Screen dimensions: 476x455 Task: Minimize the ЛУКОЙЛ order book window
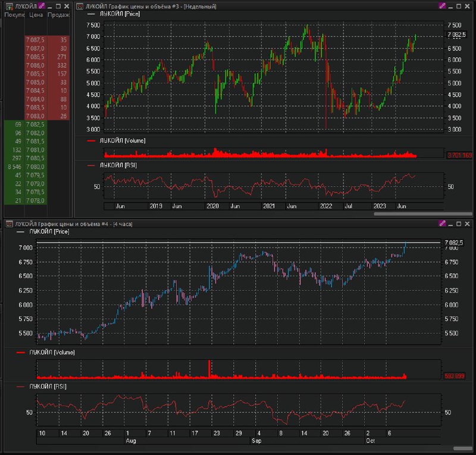[50, 7]
